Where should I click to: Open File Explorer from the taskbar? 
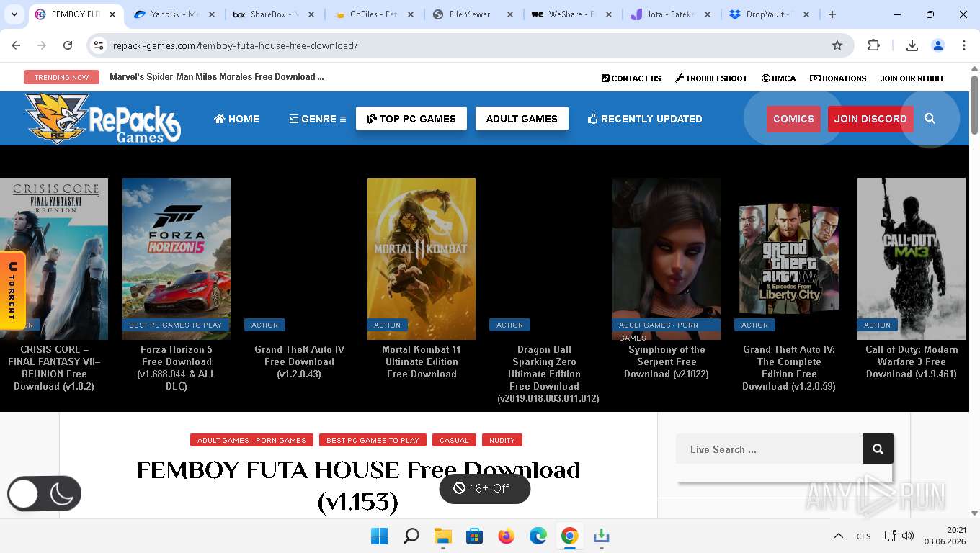(x=442, y=536)
